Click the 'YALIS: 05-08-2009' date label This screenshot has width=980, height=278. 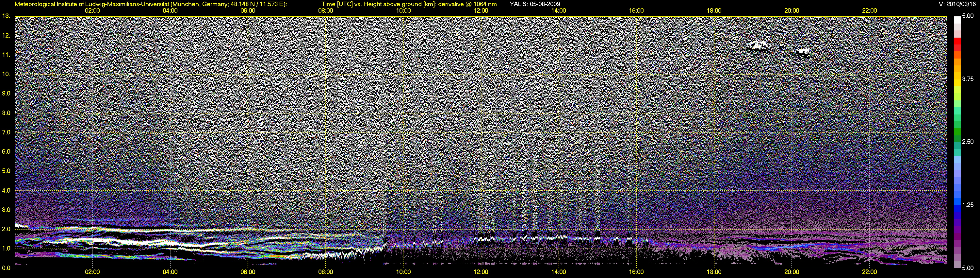tap(534, 4)
